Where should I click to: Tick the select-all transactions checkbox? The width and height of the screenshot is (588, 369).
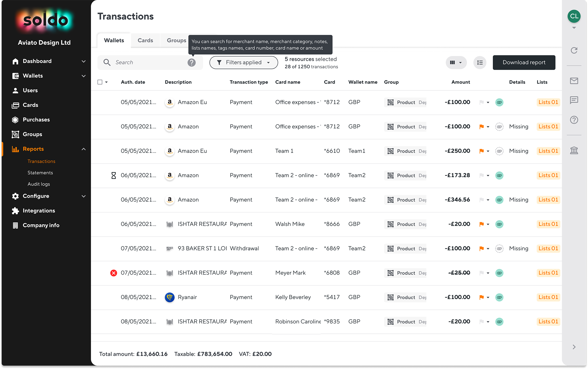point(100,82)
